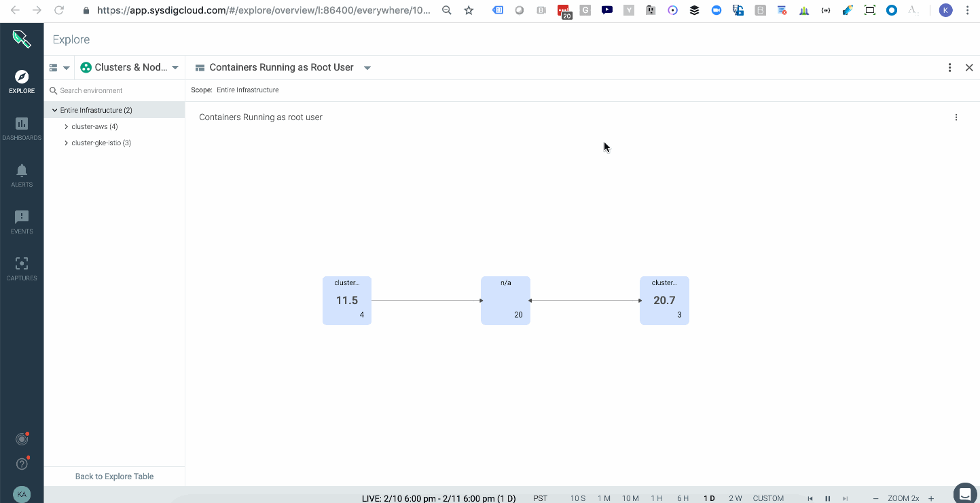Pause the live time navigation
This screenshot has width=980, height=503.
pos(828,499)
